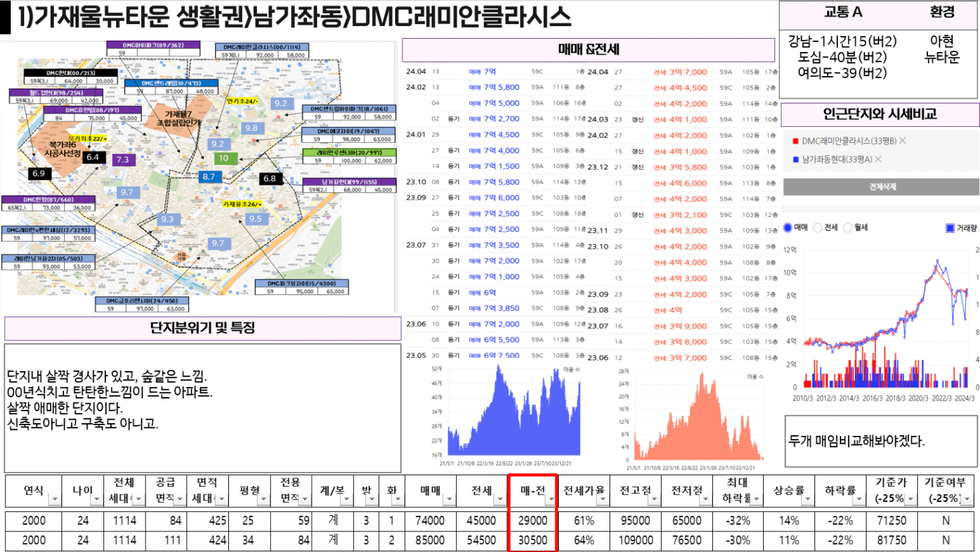
Task: Open the 전세 column filter dropdown
Action: [501, 499]
